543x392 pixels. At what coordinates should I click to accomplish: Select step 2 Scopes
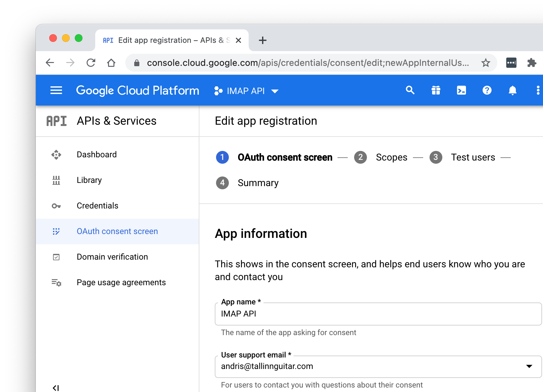coord(381,157)
